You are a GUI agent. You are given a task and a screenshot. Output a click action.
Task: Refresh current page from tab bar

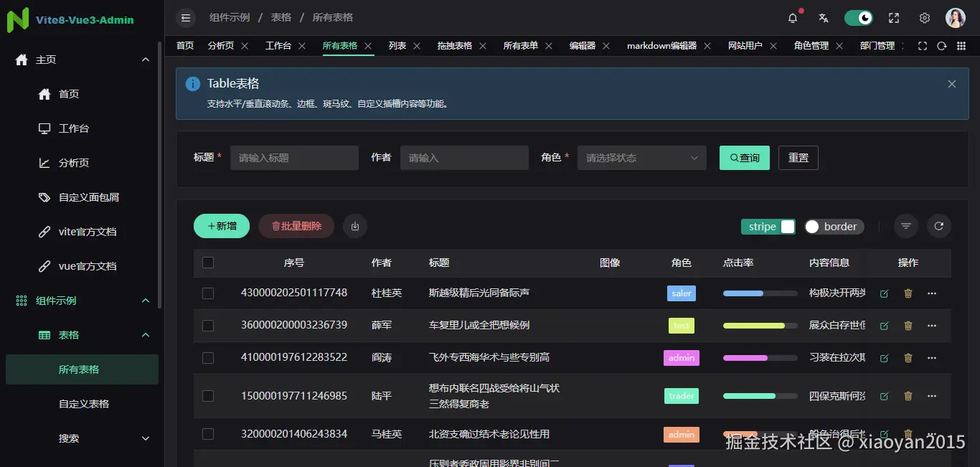tap(942, 45)
